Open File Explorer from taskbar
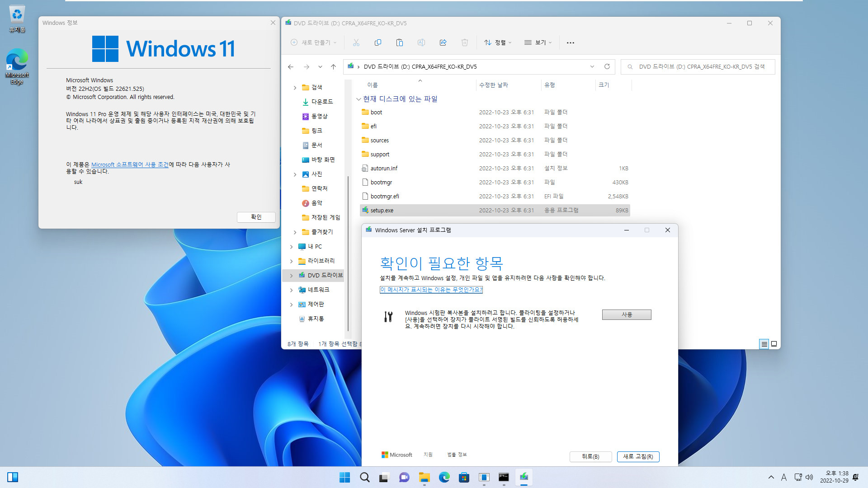 (424, 477)
